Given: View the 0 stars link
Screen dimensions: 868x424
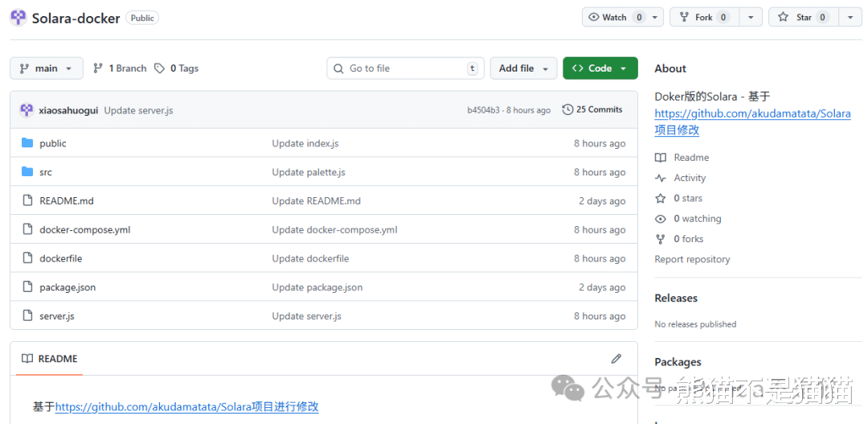Looking at the screenshot, I should click(x=678, y=199).
